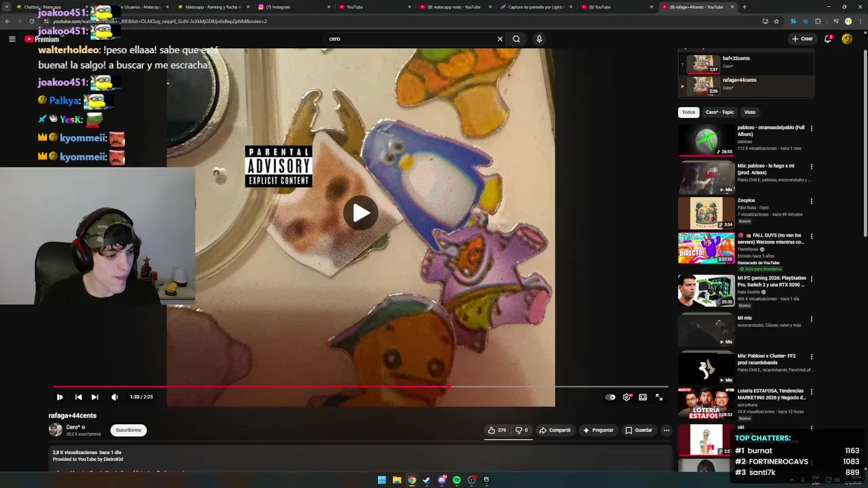Open the Cero* channel name link
The image size is (868, 488).
[x=73, y=427]
